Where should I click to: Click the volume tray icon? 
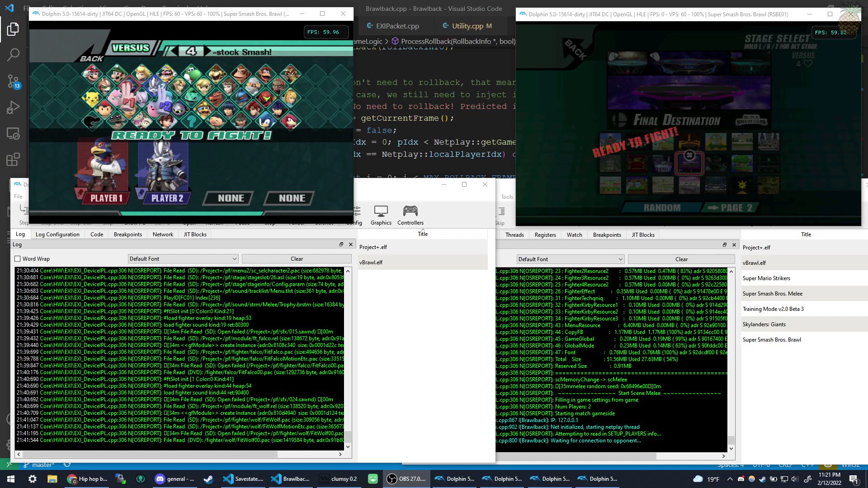[x=795, y=479]
